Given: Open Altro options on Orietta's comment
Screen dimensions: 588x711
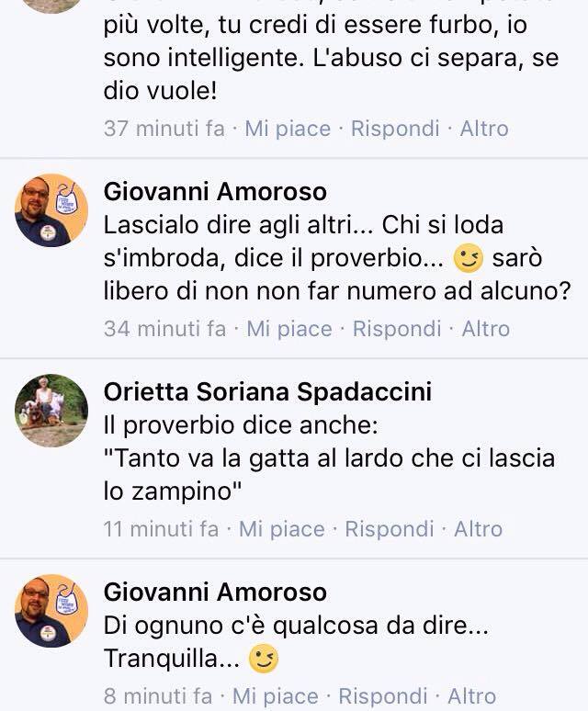Looking at the screenshot, I should tap(479, 529).
